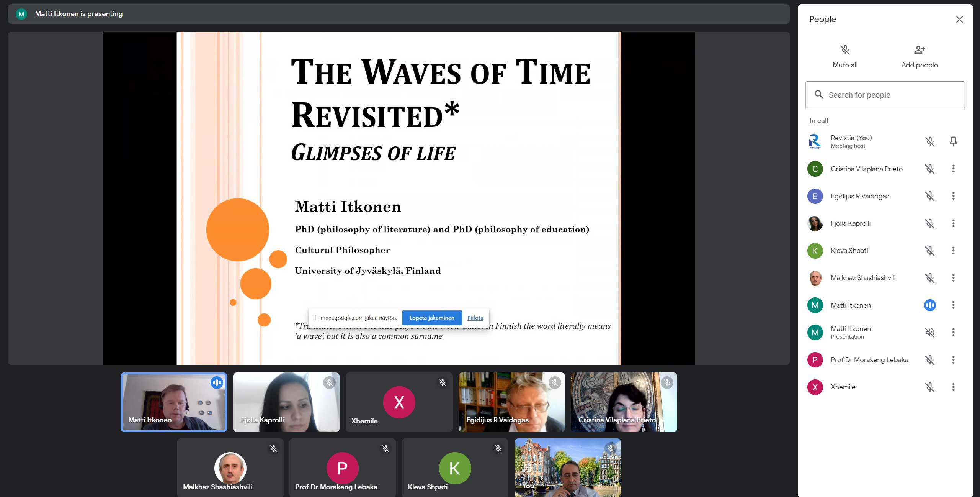This screenshot has height=497, width=980.
Task: Click the Mute all participants icon
Action: (x=845, y=49)
